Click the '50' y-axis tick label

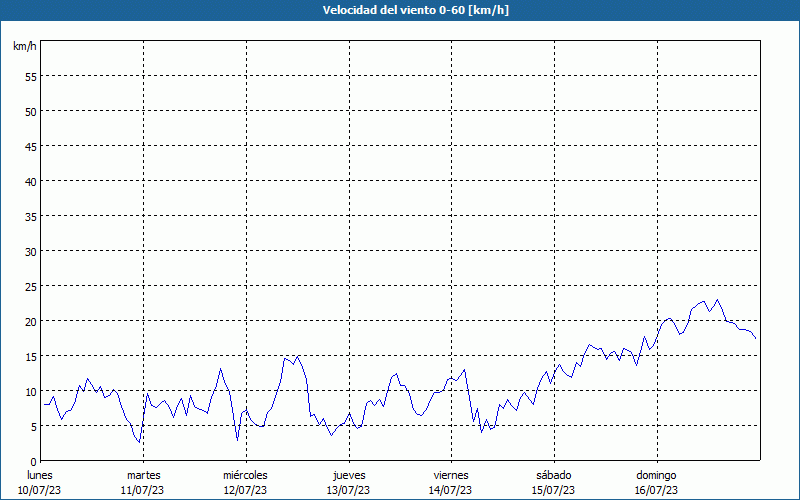pyautogui.click(x=31, y=111)
